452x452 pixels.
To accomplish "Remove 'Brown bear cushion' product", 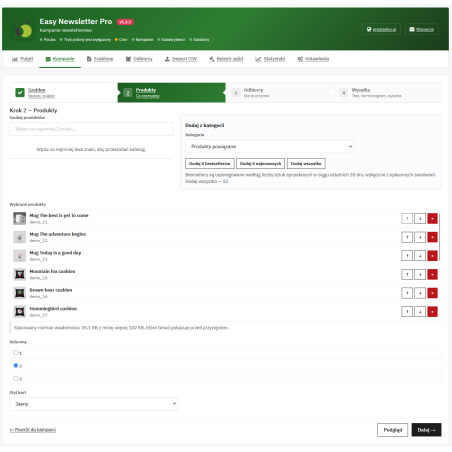I will (432, 293).
